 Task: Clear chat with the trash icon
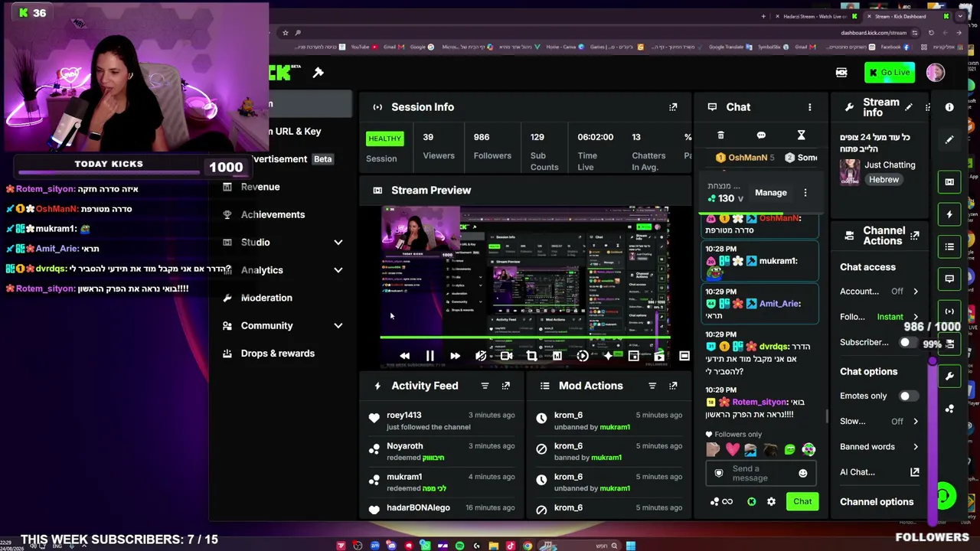click(x=720, y=135)
